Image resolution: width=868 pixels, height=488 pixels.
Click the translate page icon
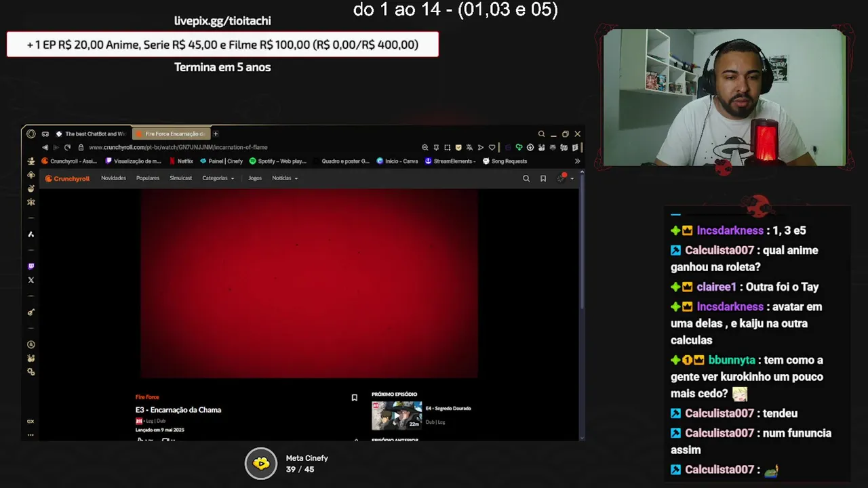469,147
